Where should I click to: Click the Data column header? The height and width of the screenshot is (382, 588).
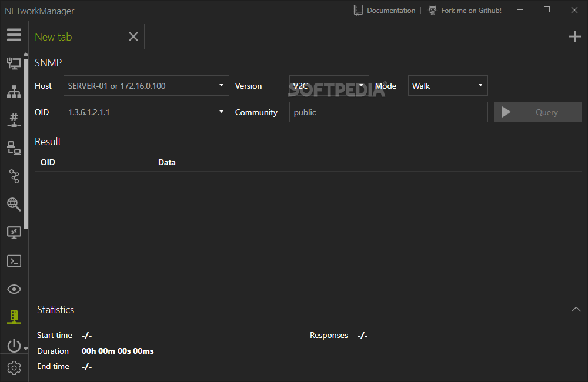coord(167,162)
